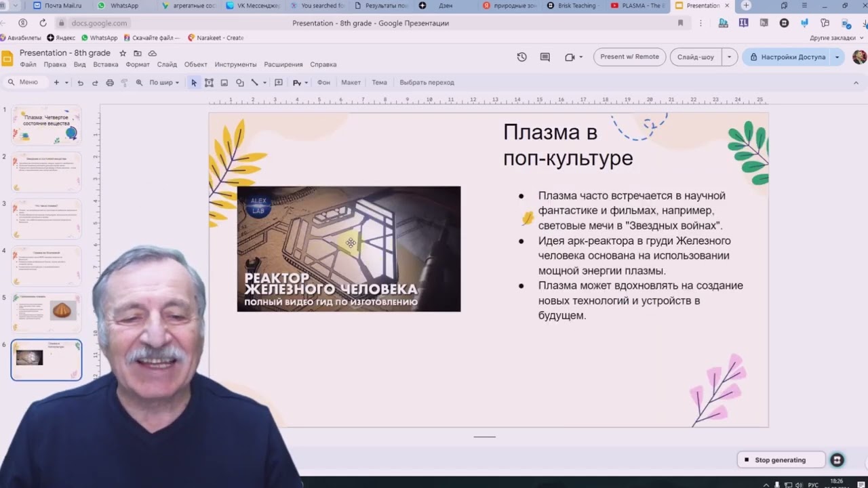Click the zoom magnifier icon

139,83
